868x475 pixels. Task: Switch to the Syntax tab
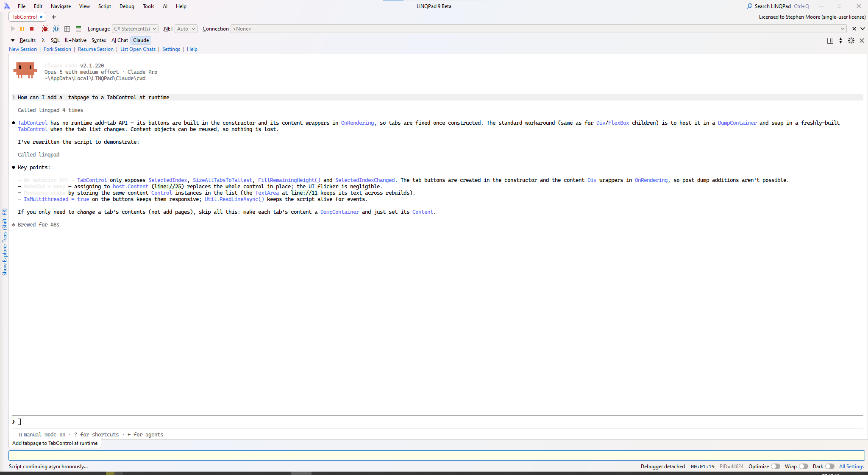(x=99, y=40)
